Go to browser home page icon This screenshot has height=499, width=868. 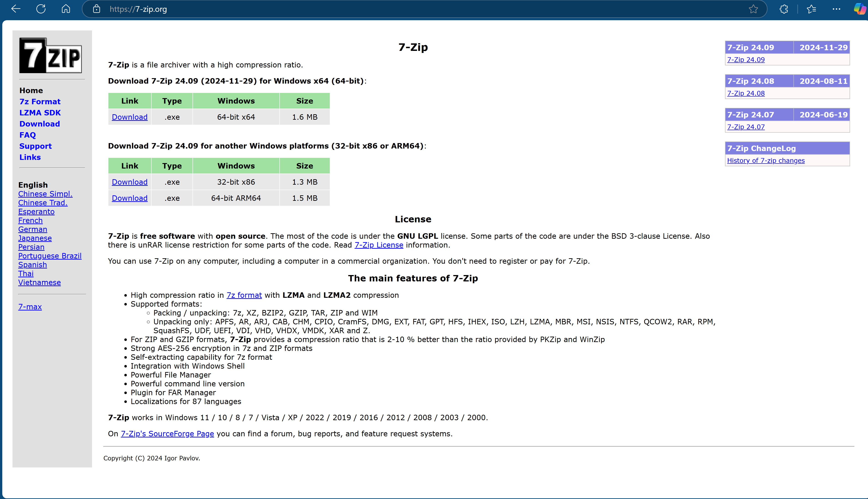coord(66,9)
